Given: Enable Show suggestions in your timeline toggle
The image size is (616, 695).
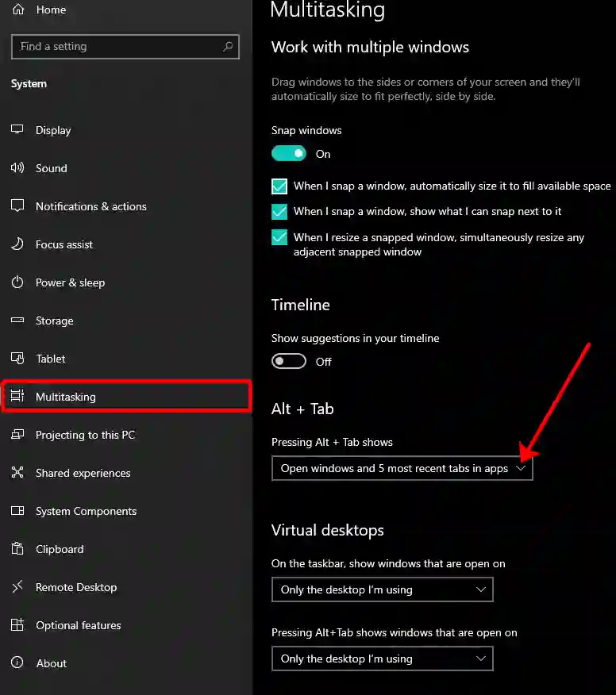Looking at the screenshot, I should 289,361.
